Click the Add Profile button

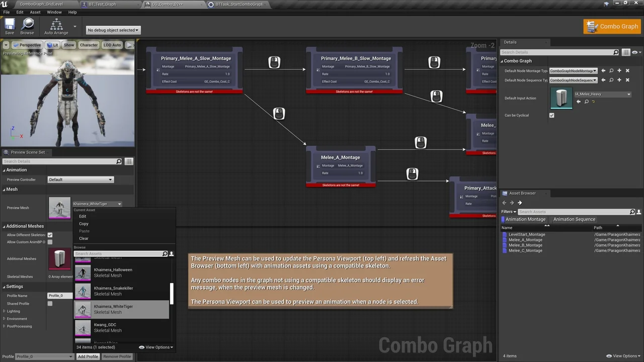[x=88, y=356]
